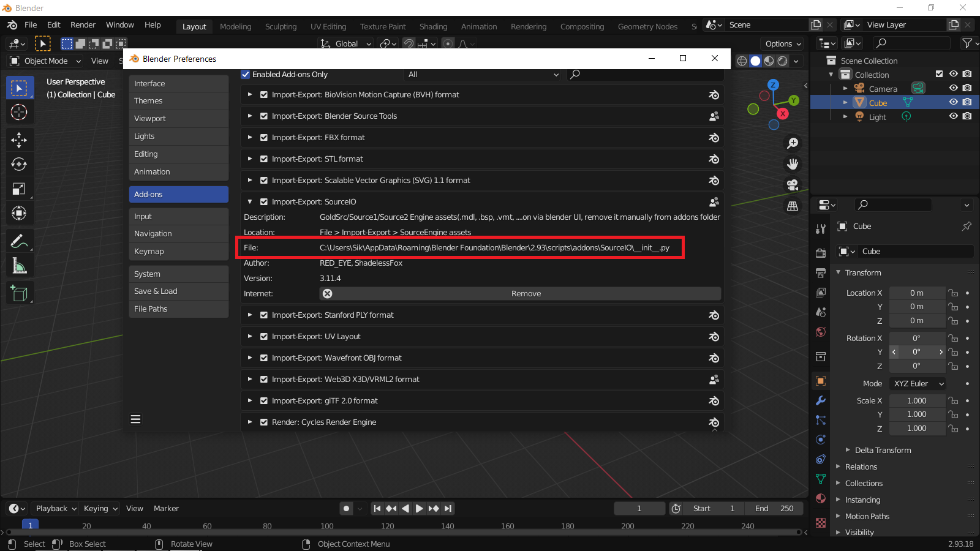Open Preferences hamburger menu at bottom
The height and width of the screenshot is (551, 980).
pyautogui.click(x=135, y=419)
